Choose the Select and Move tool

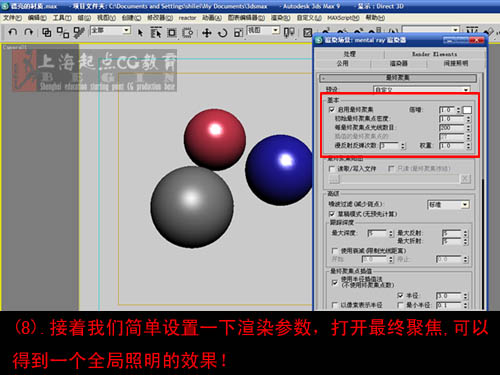pyautogui.click(x=207, y=33)
